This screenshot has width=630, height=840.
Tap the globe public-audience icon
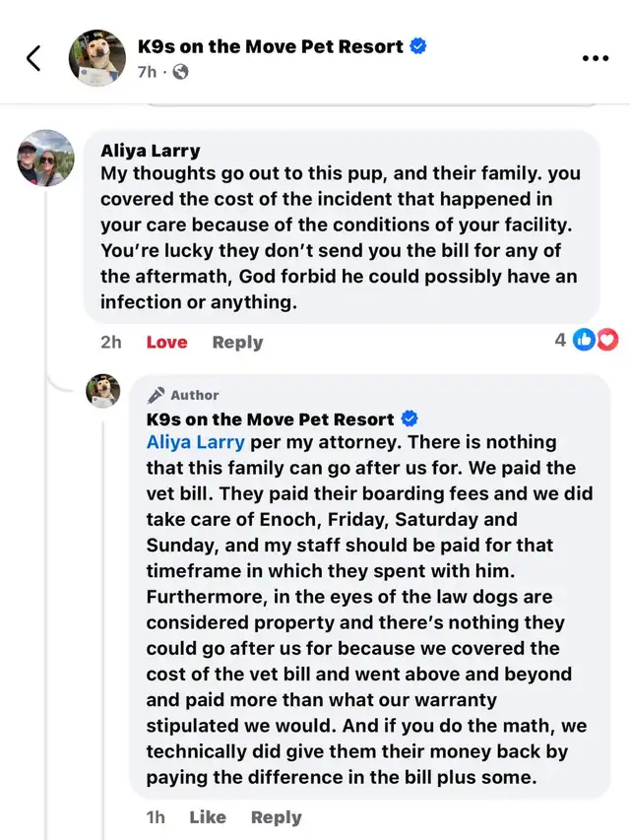(x=181, y=72)
